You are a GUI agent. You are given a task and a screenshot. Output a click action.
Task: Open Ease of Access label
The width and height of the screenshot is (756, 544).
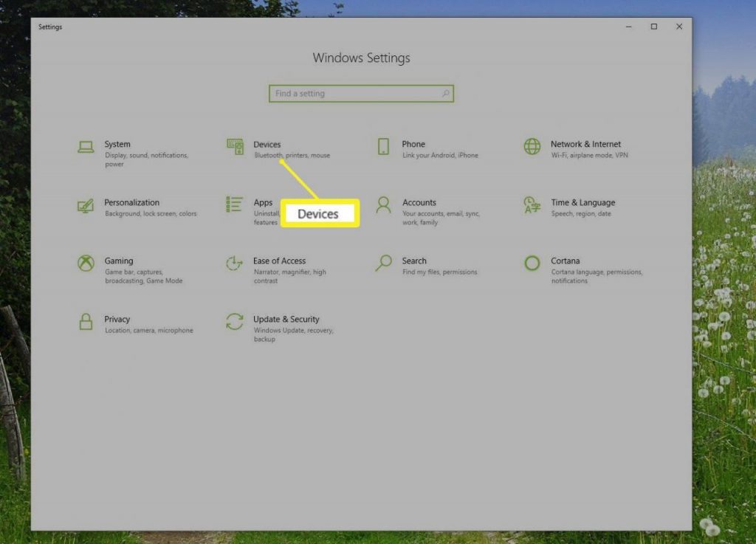(279, 261)
